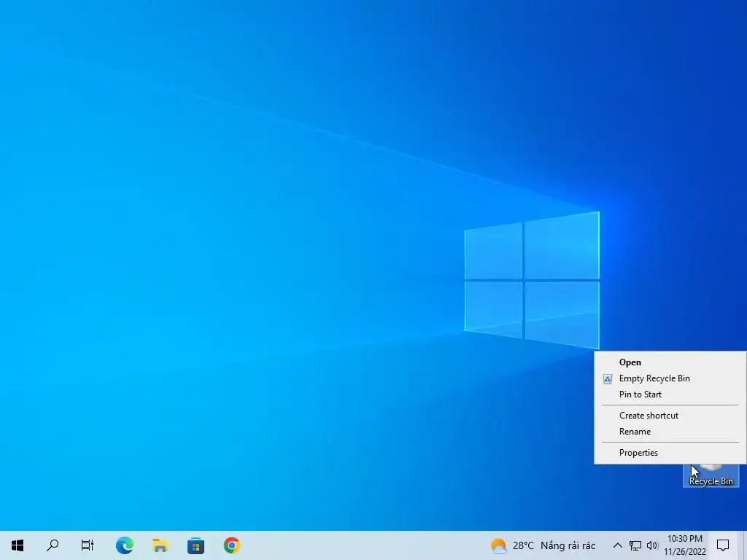Open the Windows Start menu

(18, 545)
